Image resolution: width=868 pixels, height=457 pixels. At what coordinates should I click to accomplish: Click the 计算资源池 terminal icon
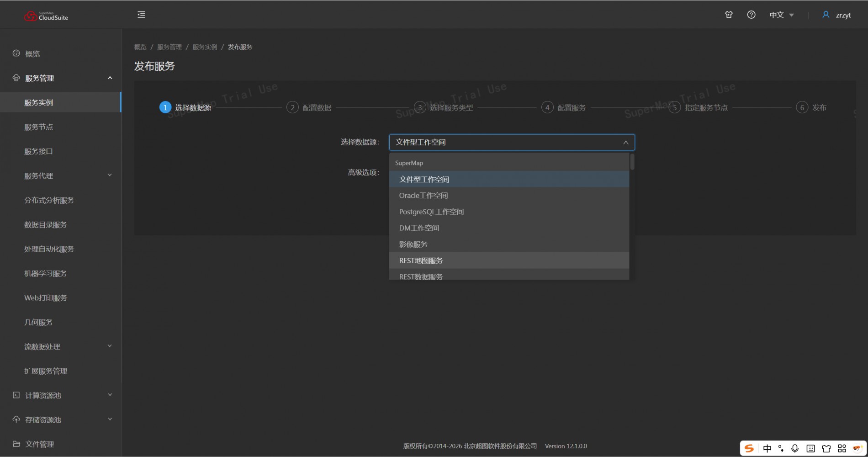click(x=16, y=395)
